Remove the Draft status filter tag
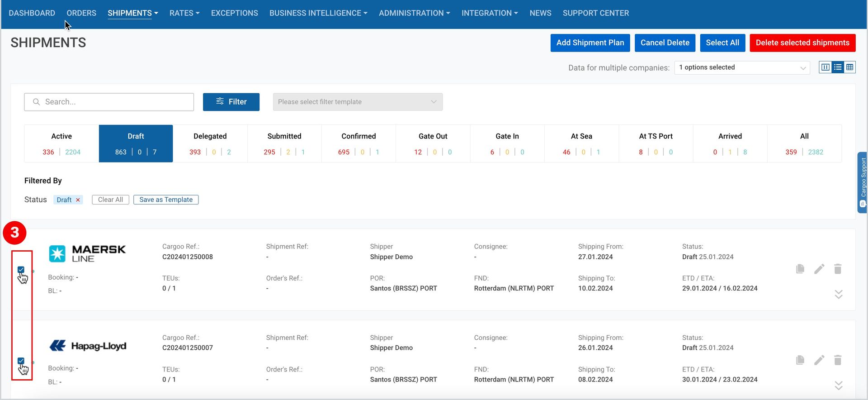 [78, 200]
